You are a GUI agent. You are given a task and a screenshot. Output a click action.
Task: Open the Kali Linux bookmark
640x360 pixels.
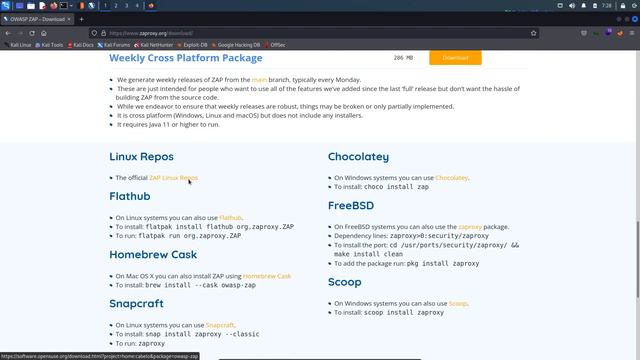point(18,45)
